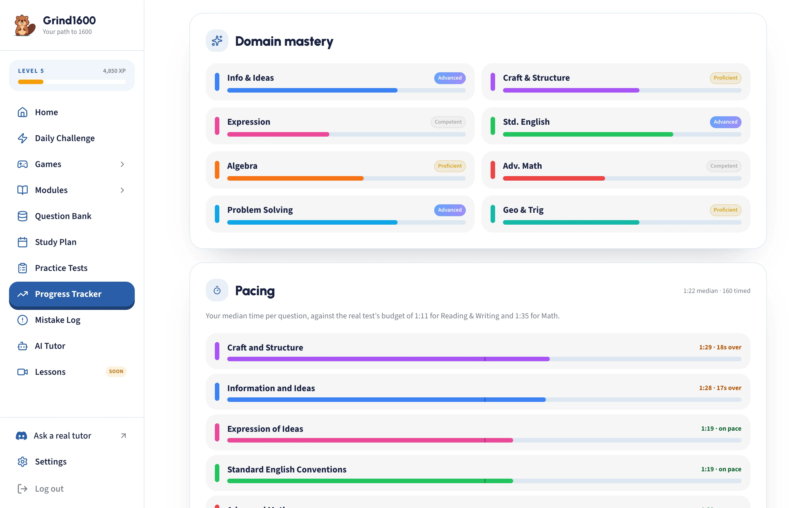Click the "1:22 median · 160 timed" text

coord(717,291)
